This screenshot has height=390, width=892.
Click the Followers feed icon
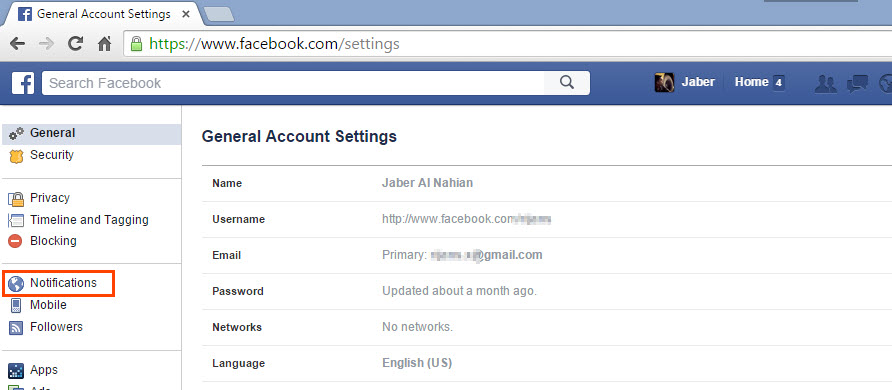coord(16,327)
